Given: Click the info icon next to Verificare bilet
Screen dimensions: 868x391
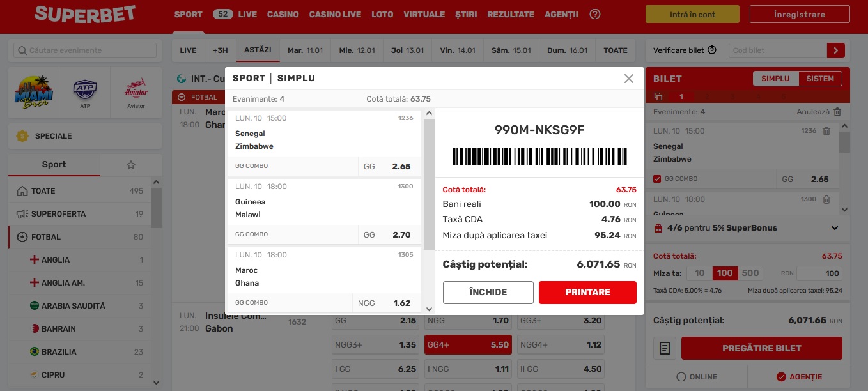Looking at the screenshot, I should click(712, 50).
